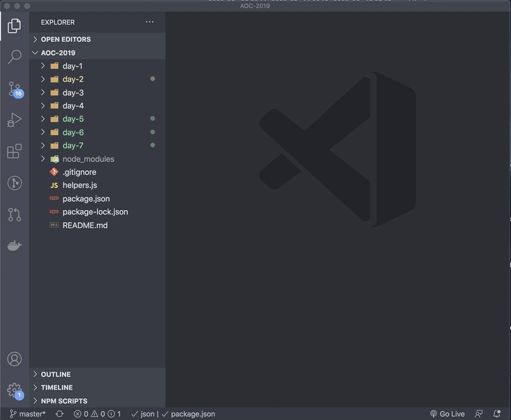This screenshot has width=511, height=420.
Task: Expand the OPEN EDITORS section
Action: [x=98, y=39]
